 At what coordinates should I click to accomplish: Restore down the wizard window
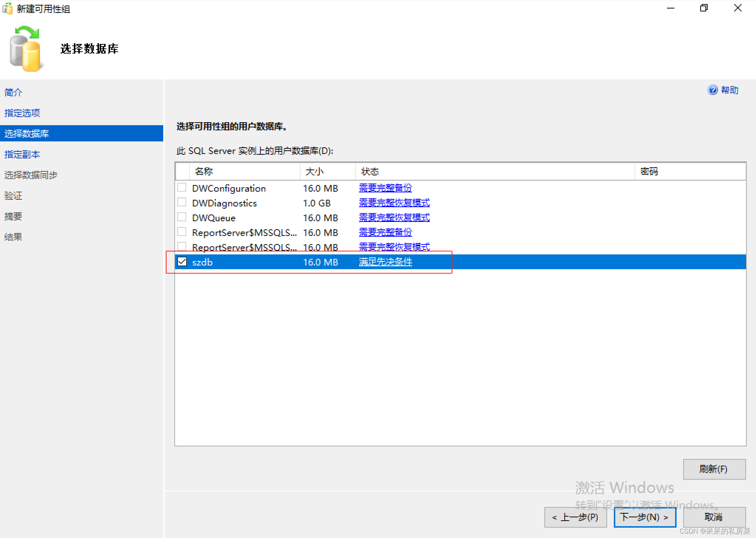point(704,8)
